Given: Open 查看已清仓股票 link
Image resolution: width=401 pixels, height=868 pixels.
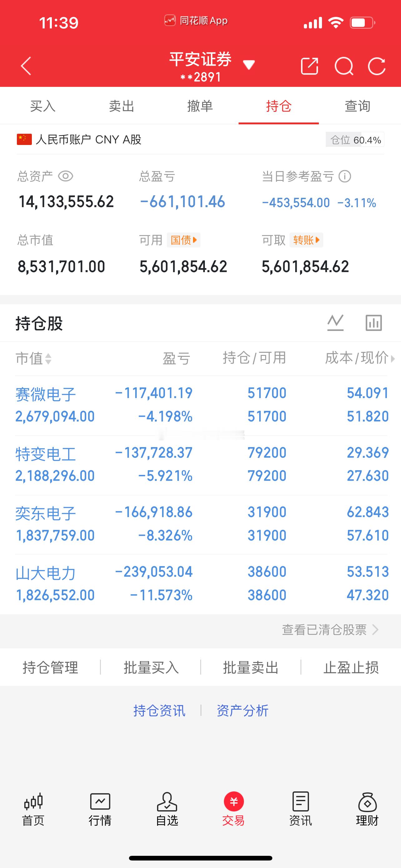Looking at the screenshot, I should tap(330, 629).
